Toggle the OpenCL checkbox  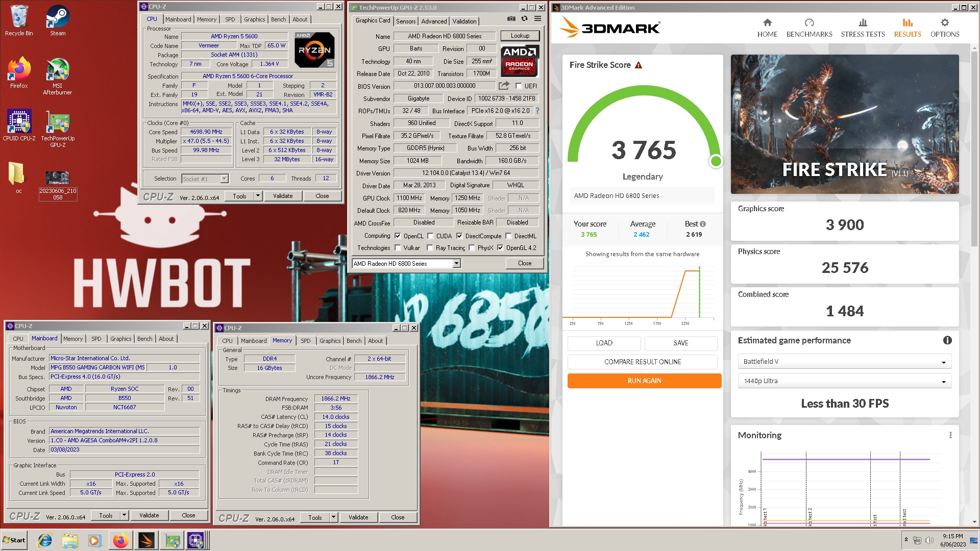pos(398,236)
